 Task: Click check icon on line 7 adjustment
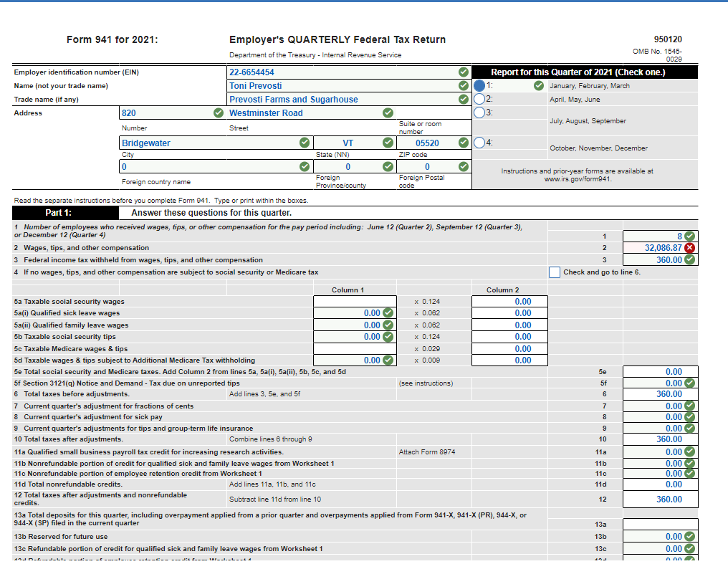coord(690,406)
